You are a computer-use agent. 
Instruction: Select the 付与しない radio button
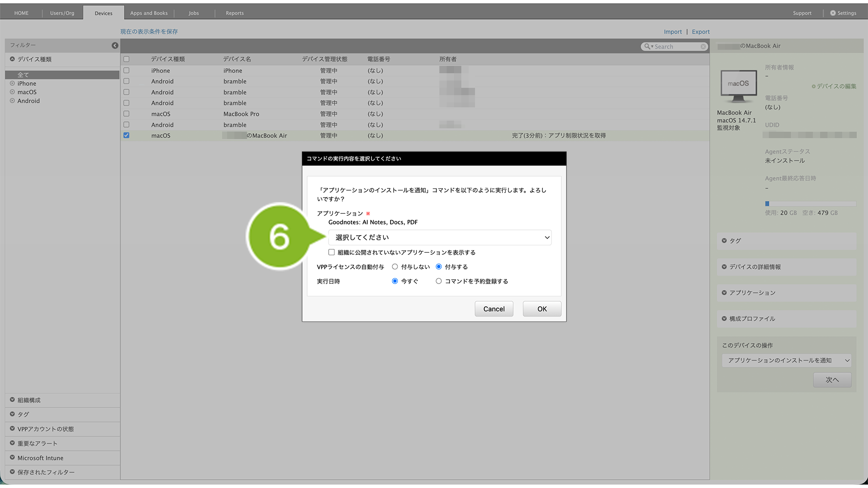395,267
